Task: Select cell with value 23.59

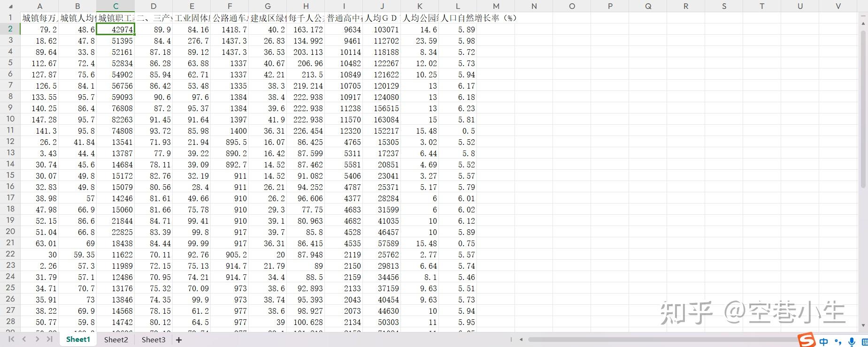Action: tap(420, 41)
